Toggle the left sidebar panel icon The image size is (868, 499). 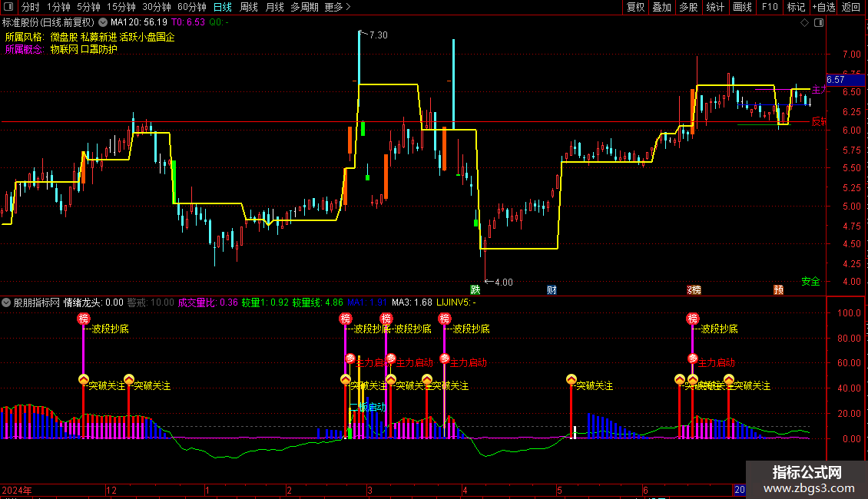tap(8, 7)
